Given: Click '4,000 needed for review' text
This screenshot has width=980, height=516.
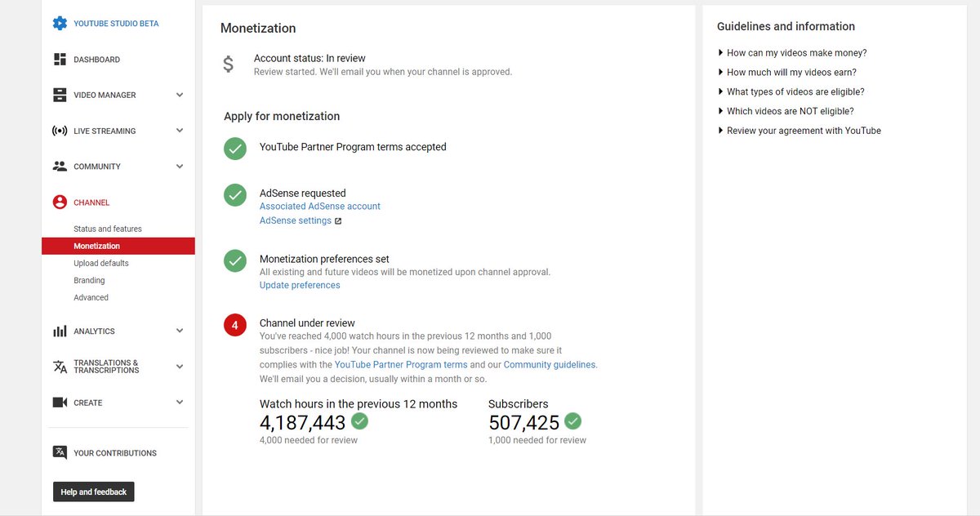Looking at the screenshot, I should (x=309, y=440).
